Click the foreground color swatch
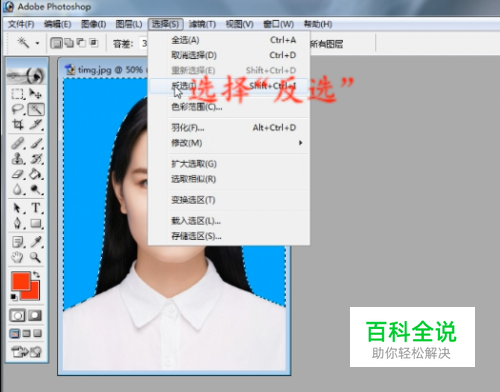This screenshot has width=500, height=392. 20,281
